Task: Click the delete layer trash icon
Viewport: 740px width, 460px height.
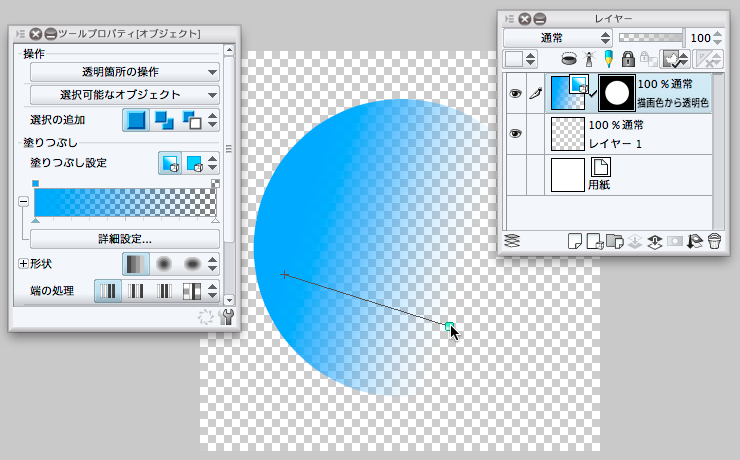Action: (x=715, y=241)
